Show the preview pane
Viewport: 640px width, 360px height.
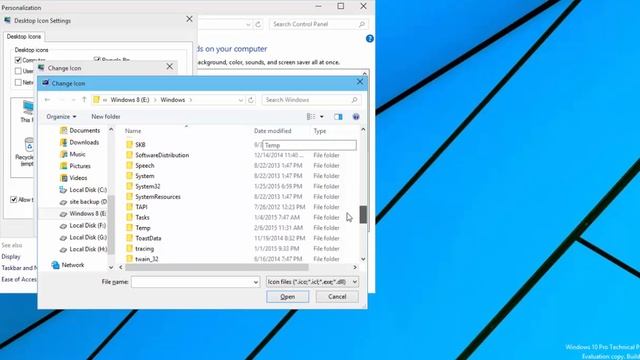point(338,117)
